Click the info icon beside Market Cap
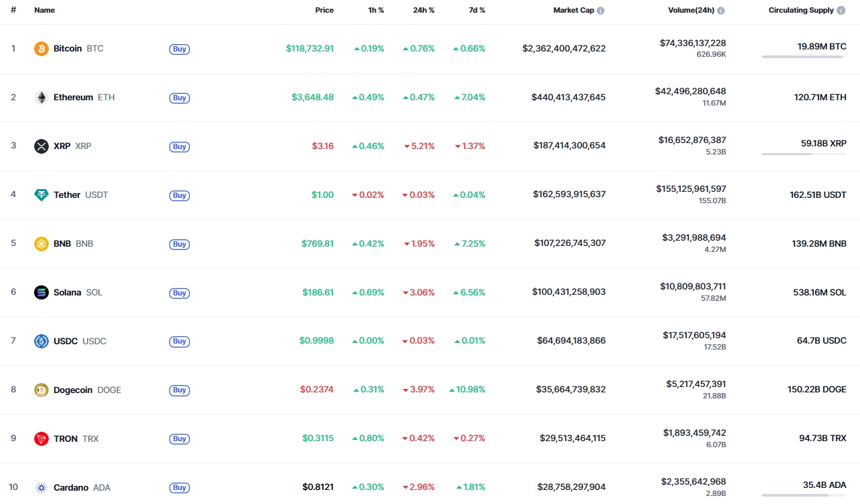Image resolution: width=860 pixels, height=504 pixels. tap(601, 11)
